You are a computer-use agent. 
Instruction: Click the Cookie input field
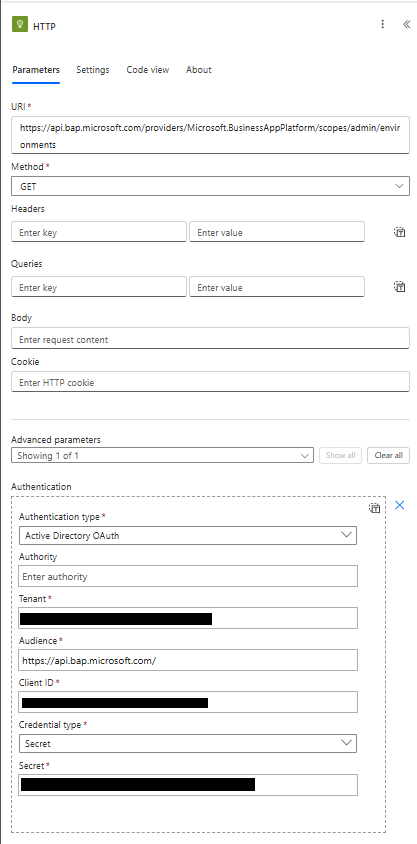(210, 381)
